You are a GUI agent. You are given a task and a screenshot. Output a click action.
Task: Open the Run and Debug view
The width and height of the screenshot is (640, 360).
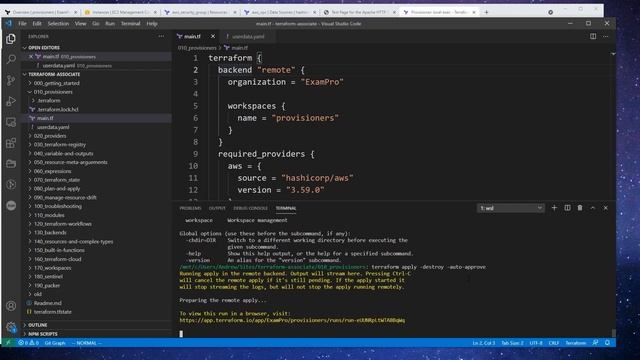[x=11, y=101]
